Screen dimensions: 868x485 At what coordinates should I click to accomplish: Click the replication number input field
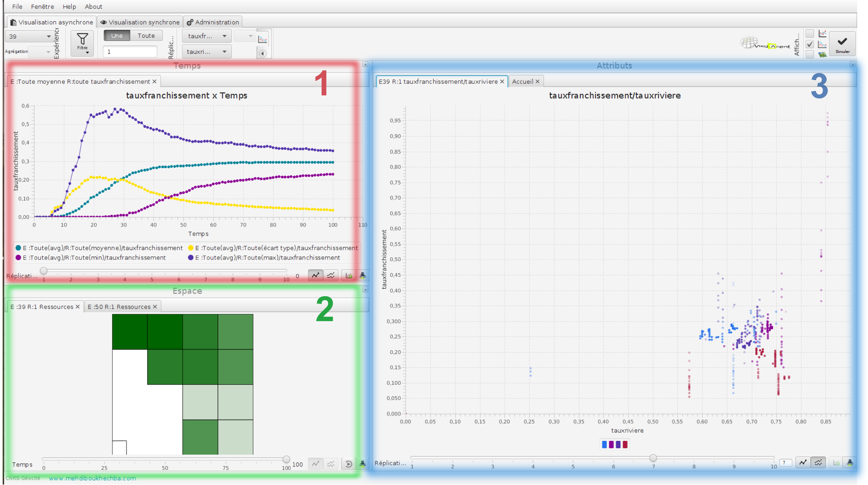[130, 52]
